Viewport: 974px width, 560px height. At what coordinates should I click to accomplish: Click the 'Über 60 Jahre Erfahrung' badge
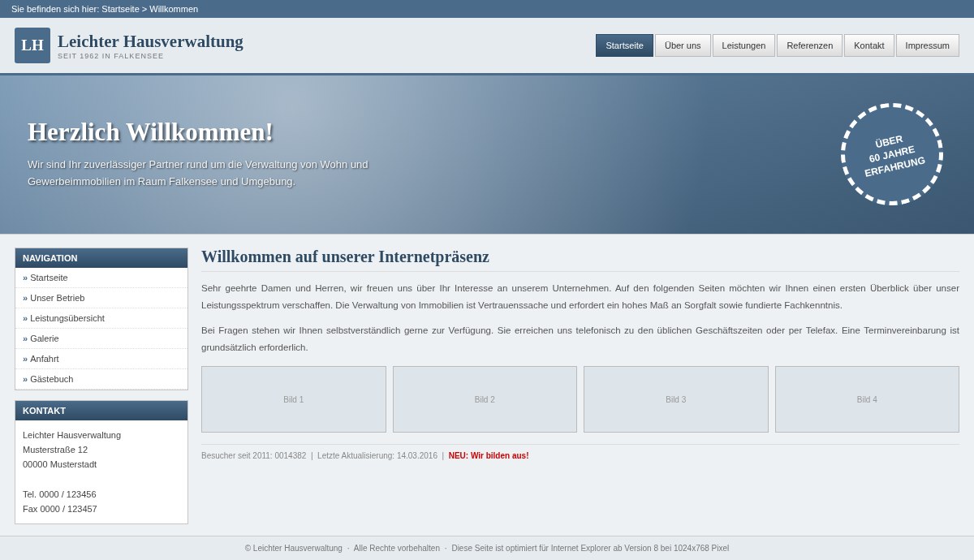tap(892, 154)
